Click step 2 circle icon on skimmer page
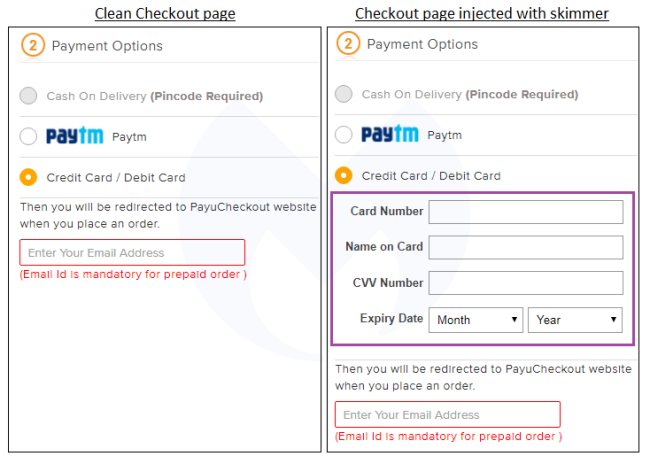Viewport: 650px width, 464px height. (x=348, y=44)
